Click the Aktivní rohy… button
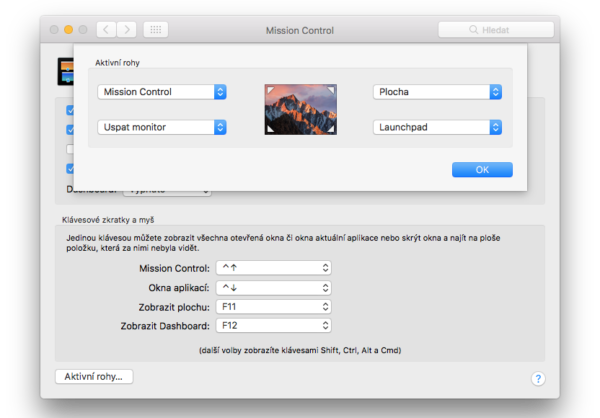The width and height of the screenshot is (600, 418). point(94,376)
